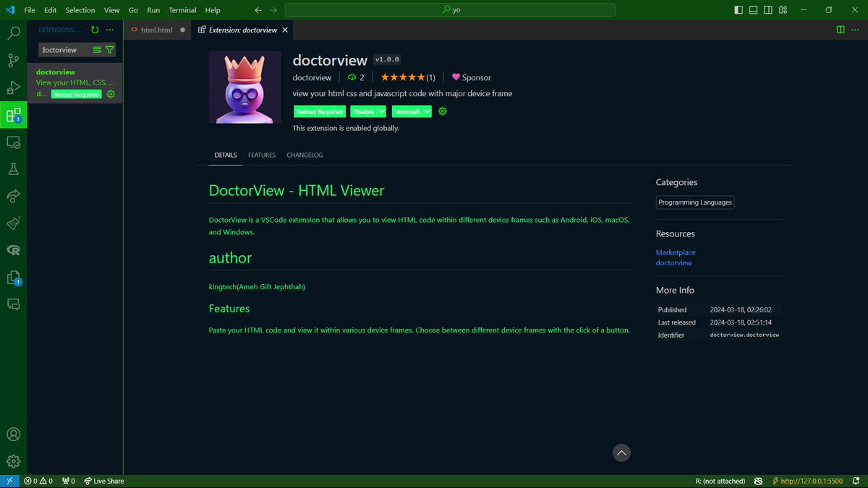This screenshot has width=868, height=488.
Task: Open the manage gear beside Uninstall
Action: point(443,111)
